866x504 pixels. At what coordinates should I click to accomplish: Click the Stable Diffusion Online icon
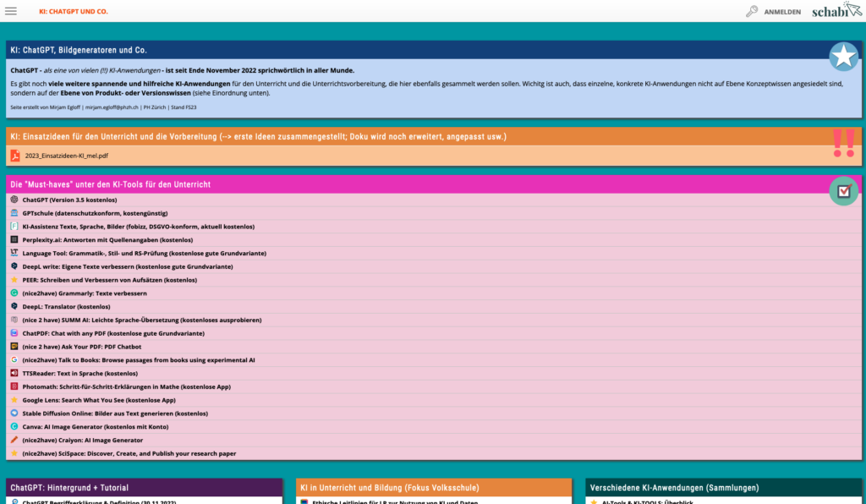point(14,413)
